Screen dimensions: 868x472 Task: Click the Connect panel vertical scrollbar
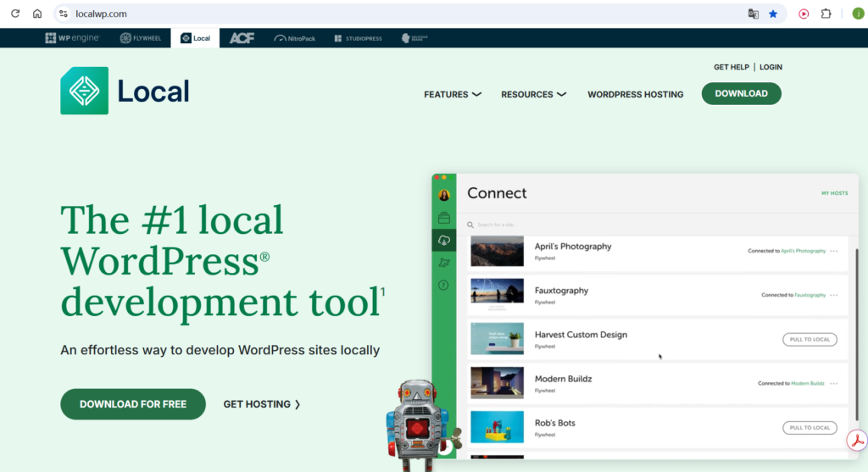tap(856, 334)
